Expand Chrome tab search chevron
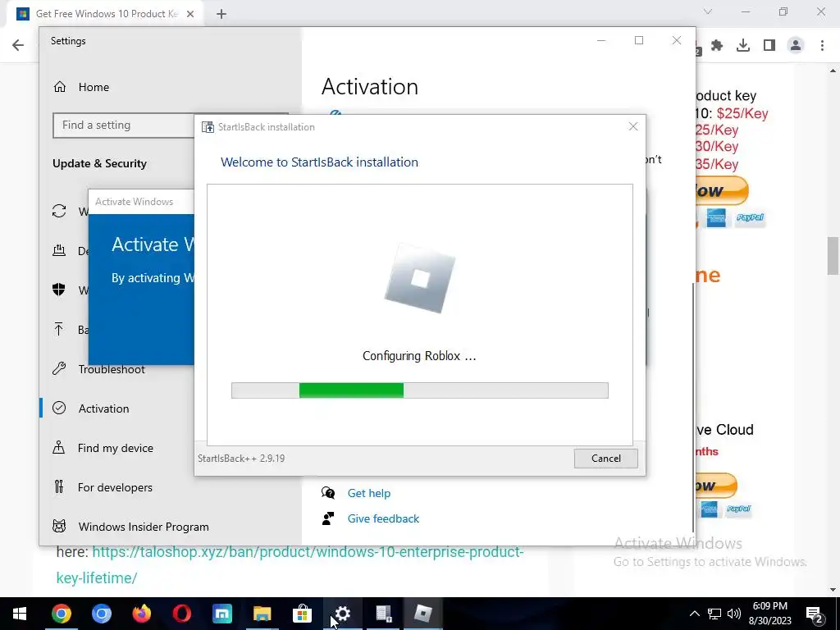The image size is (840, 630). pos(708,11)
